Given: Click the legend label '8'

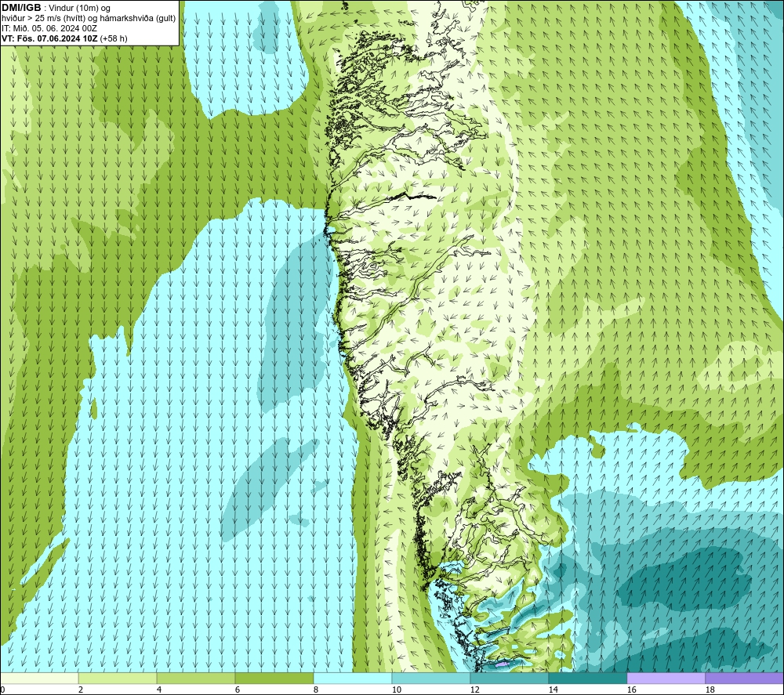Looking at the screenshot, I should tap(316, 690).
